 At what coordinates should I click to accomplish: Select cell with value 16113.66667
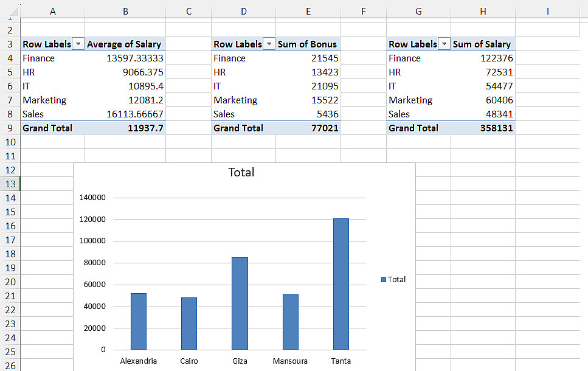[x=125, y=114]
